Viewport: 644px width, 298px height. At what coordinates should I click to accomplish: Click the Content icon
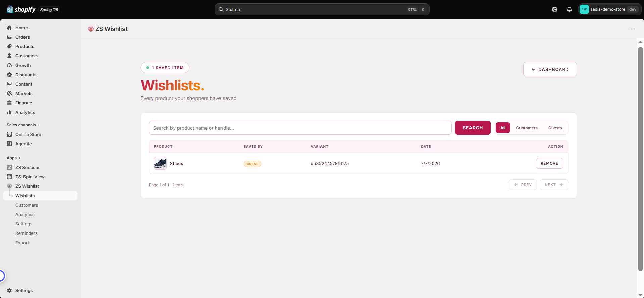click(x=9, y=84)
